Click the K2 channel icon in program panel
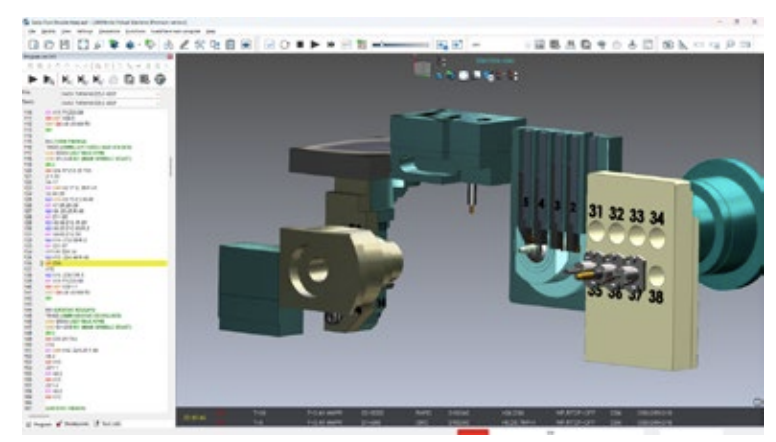 point(82,79)
